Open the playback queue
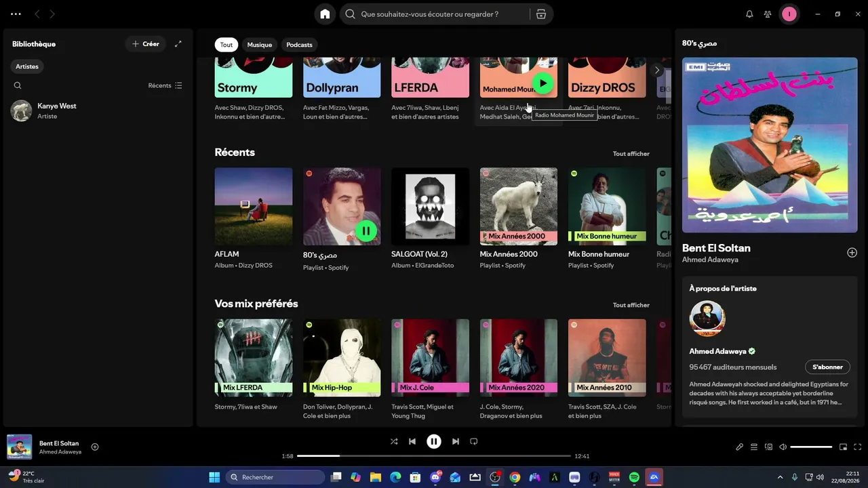The height and width of the screenshot is (488, 868). [x=754, y=447]
